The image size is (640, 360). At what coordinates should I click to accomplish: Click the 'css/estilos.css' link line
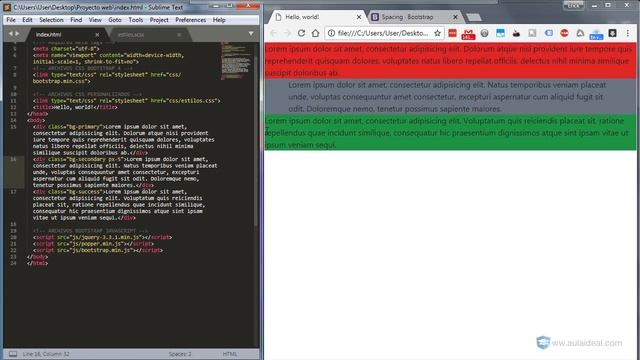pos(127,100)
